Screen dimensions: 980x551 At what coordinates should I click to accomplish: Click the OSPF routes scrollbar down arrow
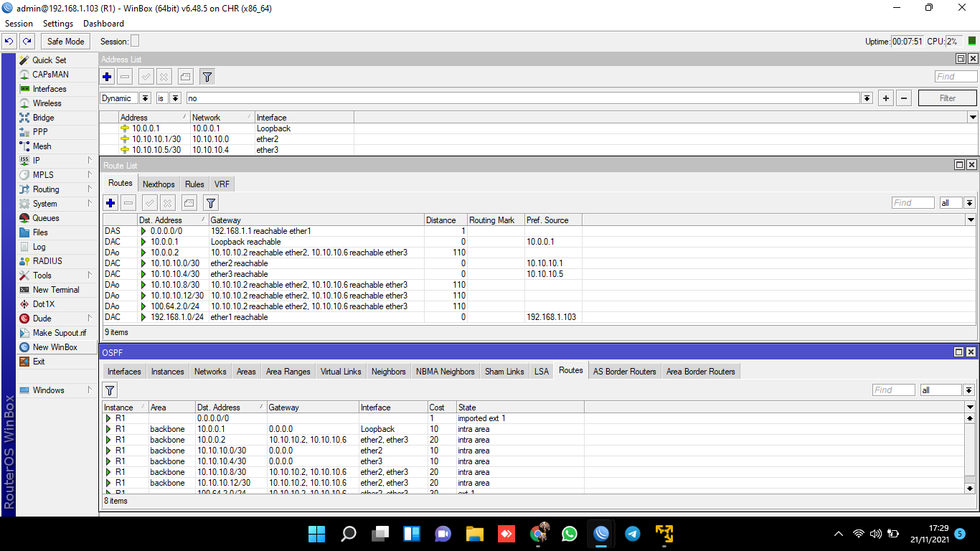(970, 489)
